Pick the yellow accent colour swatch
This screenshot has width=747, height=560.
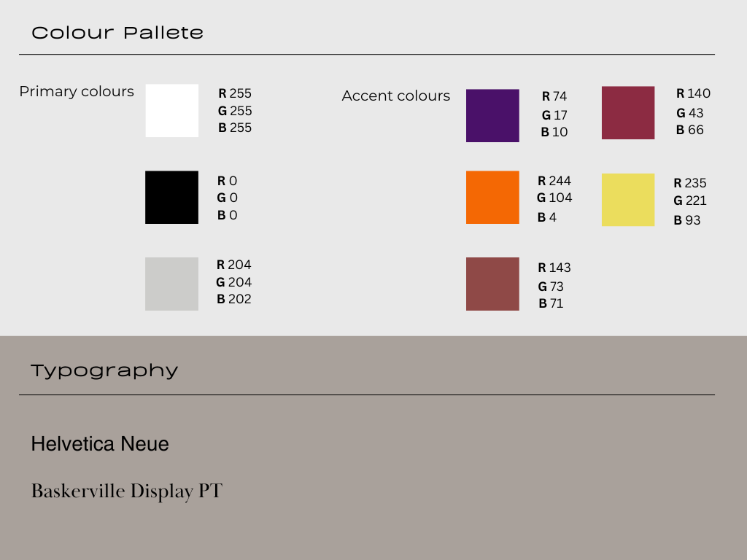pos(628,200)
